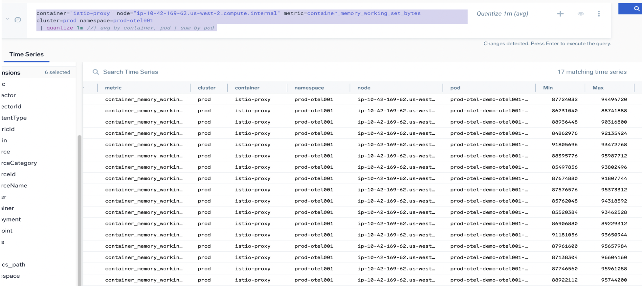Click the plus icon to add a new query
The width and height of the screenshot is (644, 291).
click(x=561, y=14)
